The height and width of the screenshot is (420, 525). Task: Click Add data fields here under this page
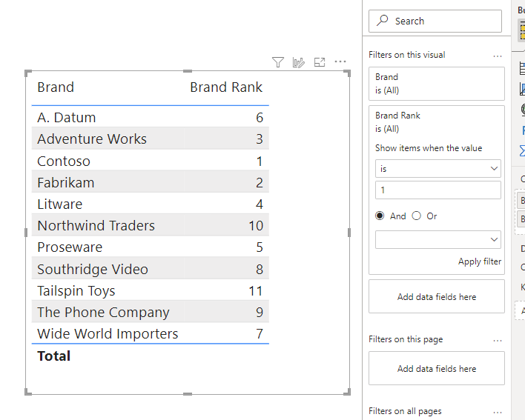tap(436, 369)
